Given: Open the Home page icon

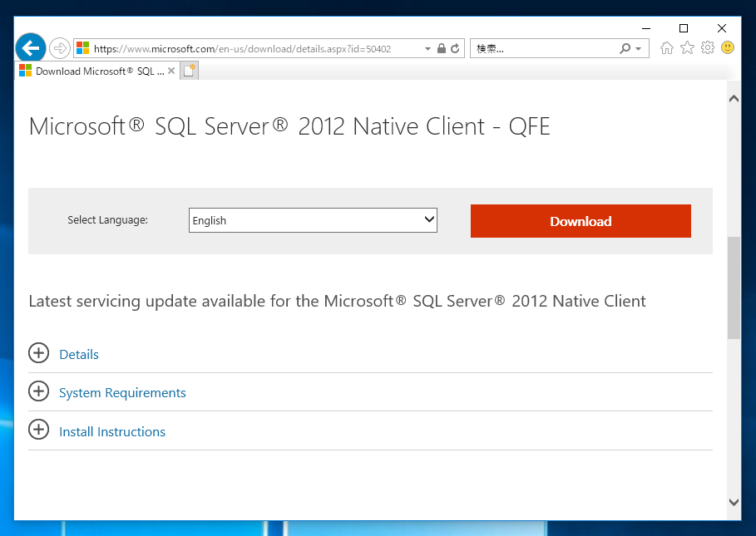Looking at the screenshot, I should pos(667,47).
